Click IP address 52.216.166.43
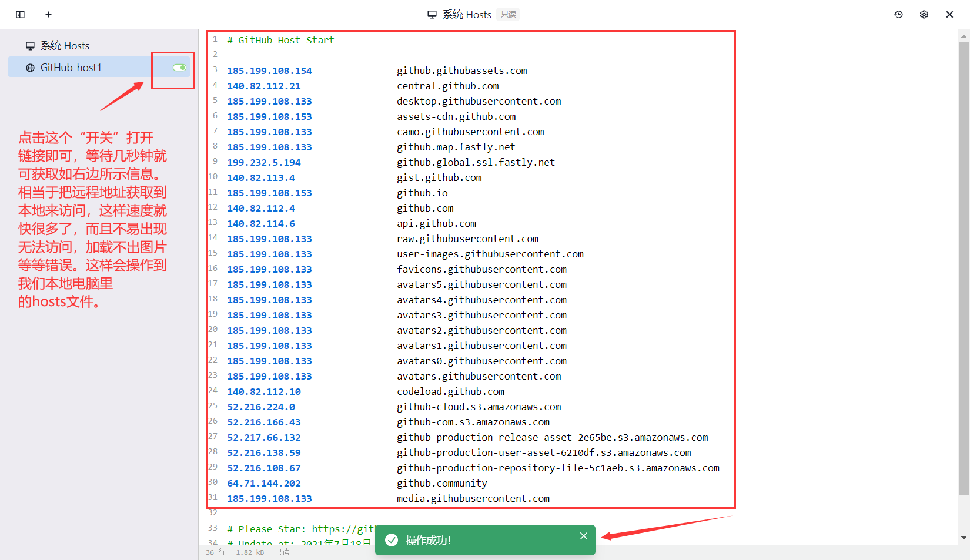The image size is (970, 560). click(x=264, y=422)
